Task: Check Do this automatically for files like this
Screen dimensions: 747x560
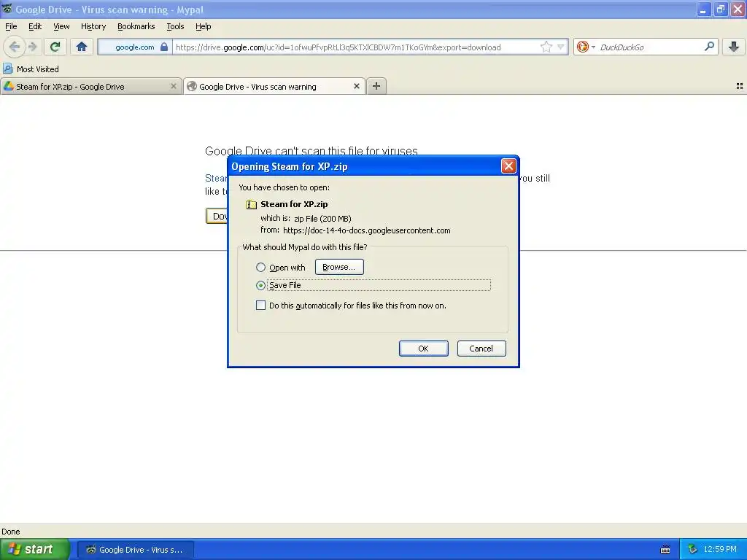Action: click(260, 306)
